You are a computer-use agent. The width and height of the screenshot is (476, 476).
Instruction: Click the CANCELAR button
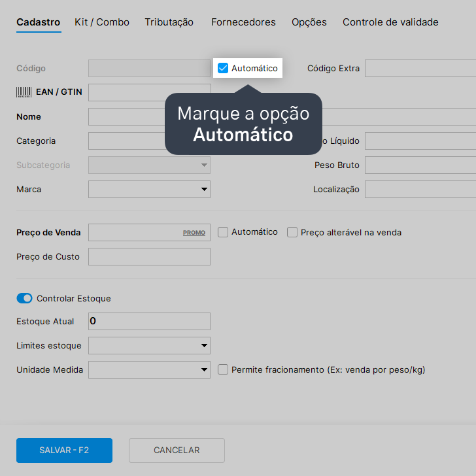177,450
